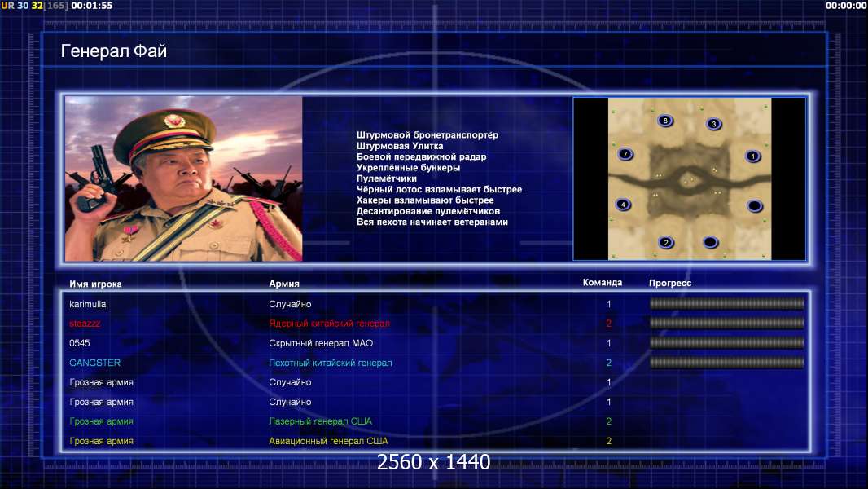The image size is (868, 489).
Task: Click the desert map preview's center crossing
Action: (x=689, y=180)
